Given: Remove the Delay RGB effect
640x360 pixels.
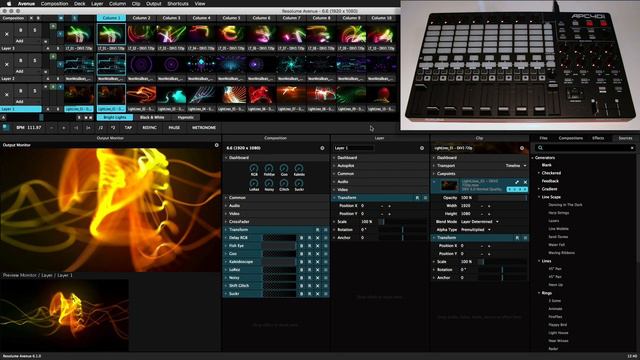Looking at the screenshot, I should coord(318,238).
